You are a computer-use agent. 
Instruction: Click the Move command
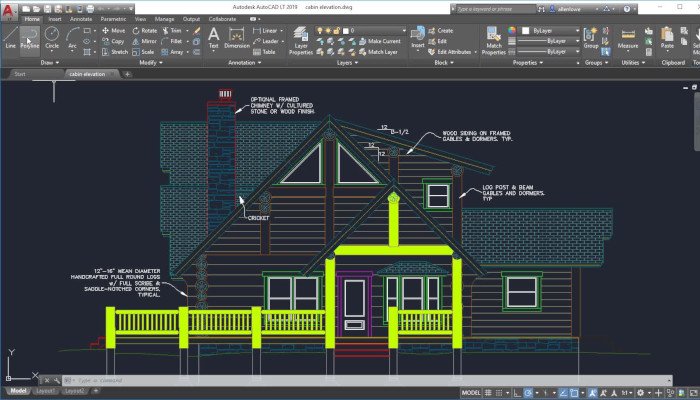(x=113, y=31)
